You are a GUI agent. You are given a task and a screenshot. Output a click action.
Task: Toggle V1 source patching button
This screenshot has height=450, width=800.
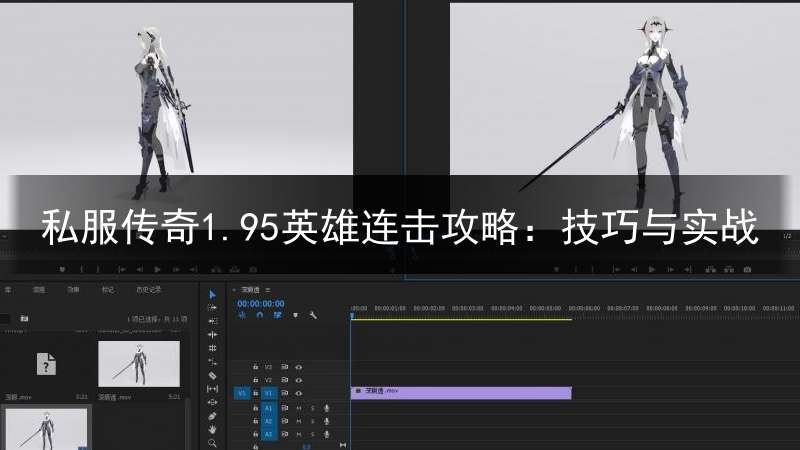point(242,393)
